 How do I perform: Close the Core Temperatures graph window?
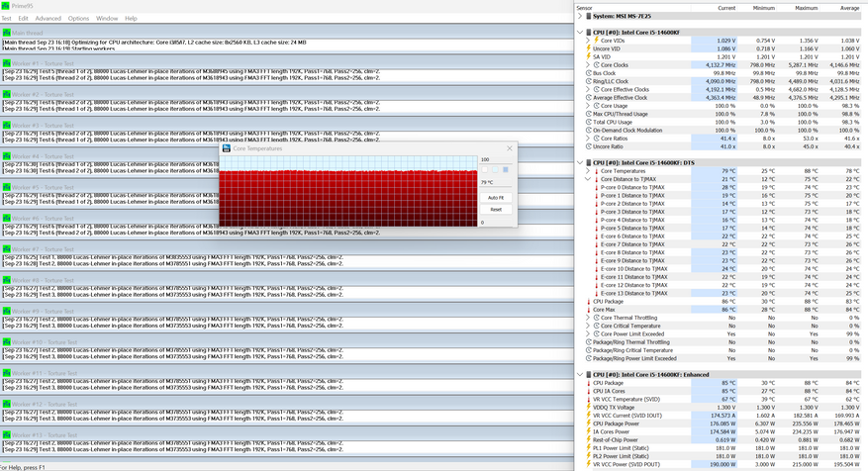[x=509, y=148]
